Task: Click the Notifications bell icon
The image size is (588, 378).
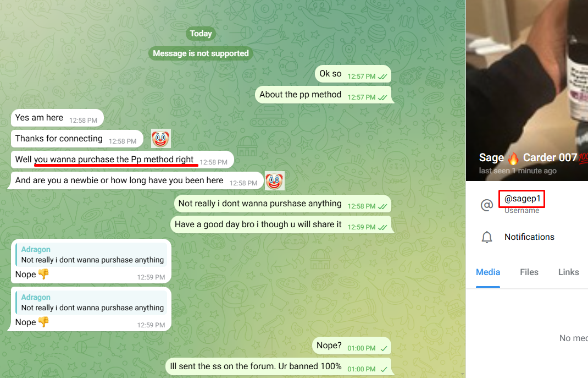Action: 487,237
